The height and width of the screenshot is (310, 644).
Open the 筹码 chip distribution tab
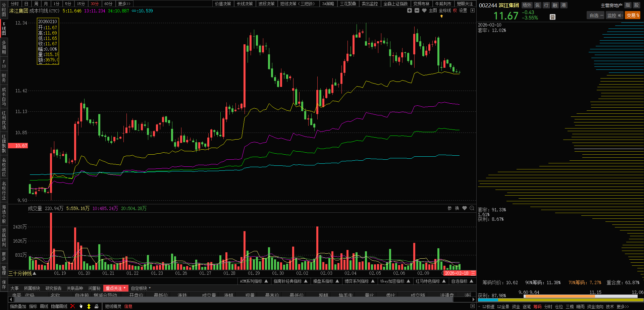click(537, 307)
